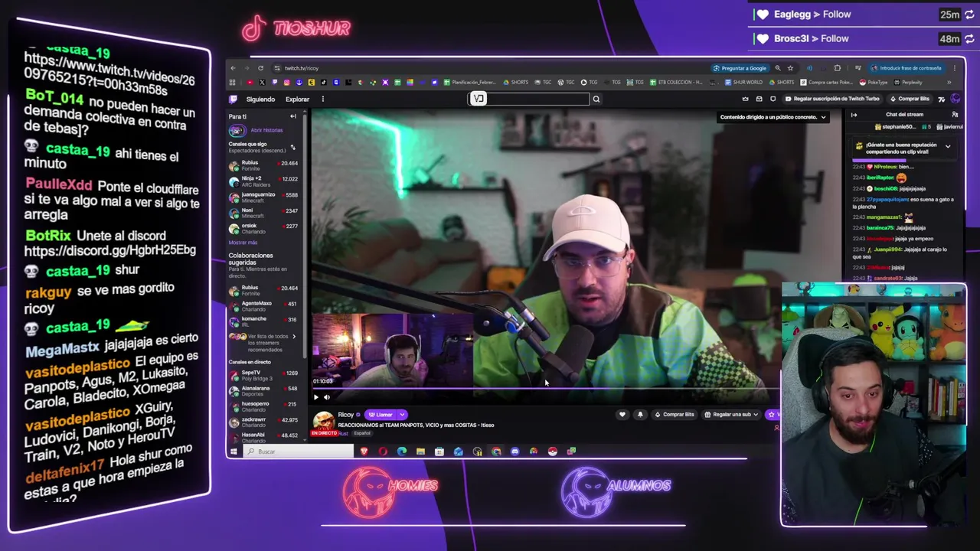Screen dimensions: 980x551
Task: Open the Explorar tab
Action: [297, 99]
